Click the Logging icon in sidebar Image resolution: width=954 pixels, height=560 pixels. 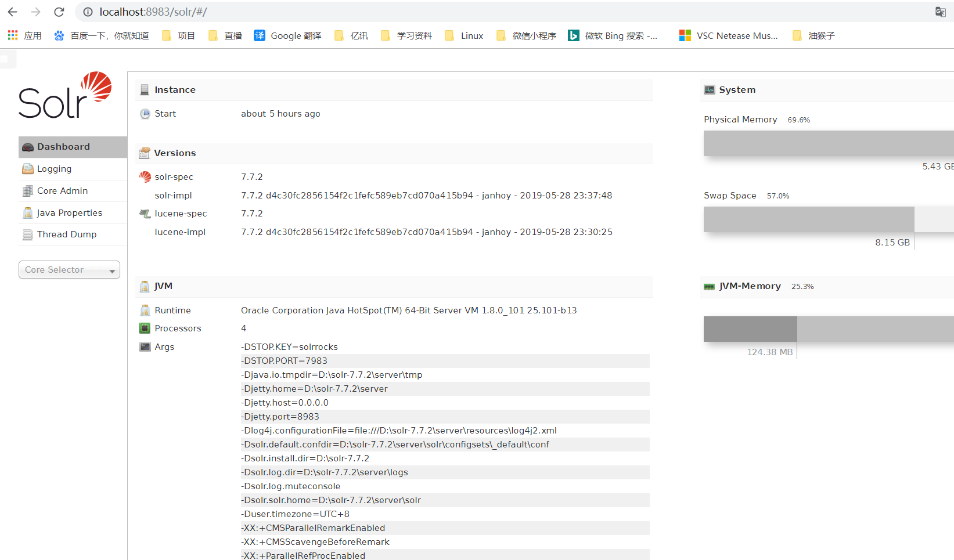pos(28,169)
